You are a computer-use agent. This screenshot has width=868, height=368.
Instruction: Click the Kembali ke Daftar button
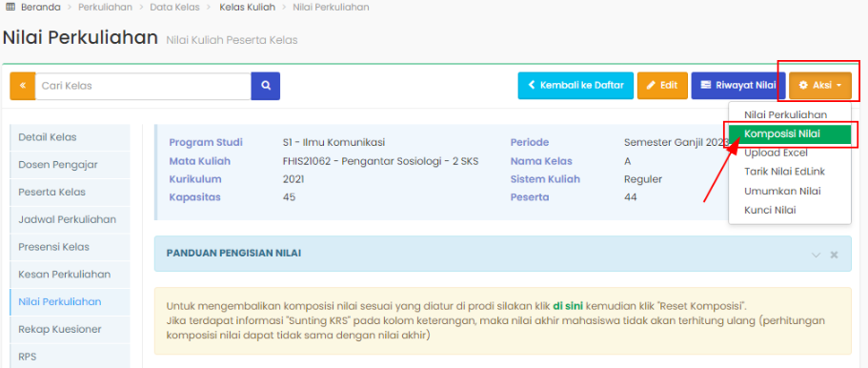click(x=575, y=86)
